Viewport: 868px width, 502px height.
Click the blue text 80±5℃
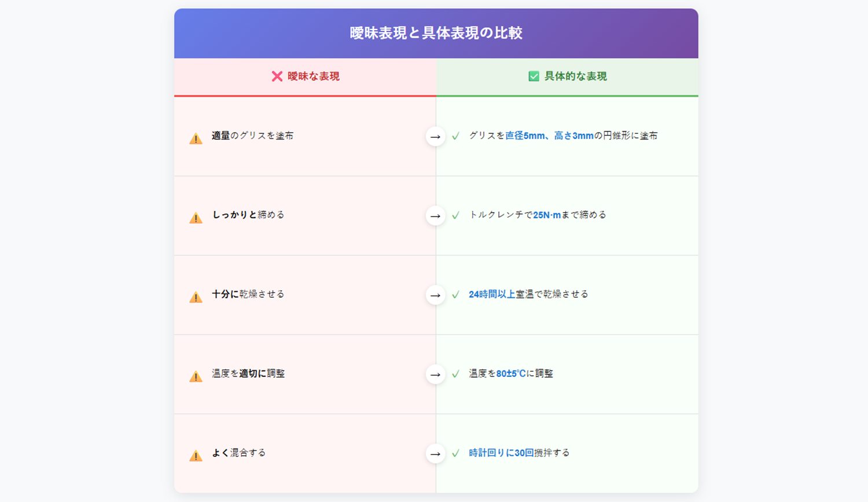click(x=512, y=373)
